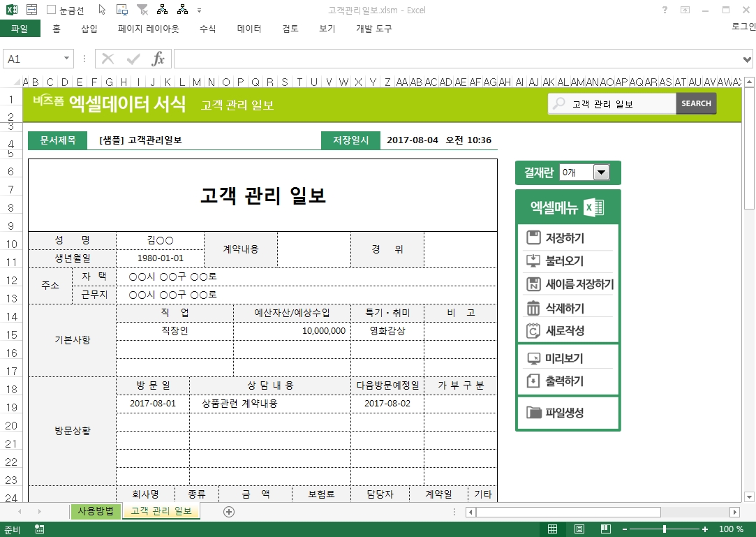Click the magnifier icon in search box
Image resolution: width=756 pixels, height=537 pixels.
[x=559, y=103]
